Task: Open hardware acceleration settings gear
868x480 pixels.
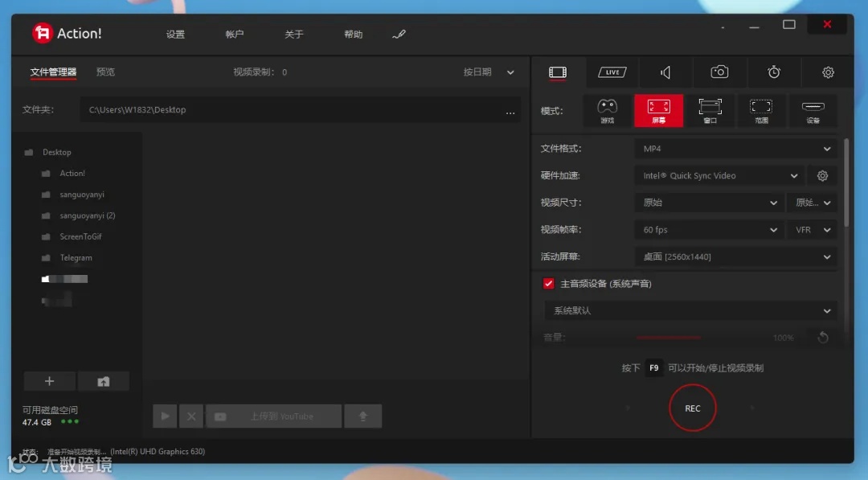Action: pos(823,175)
